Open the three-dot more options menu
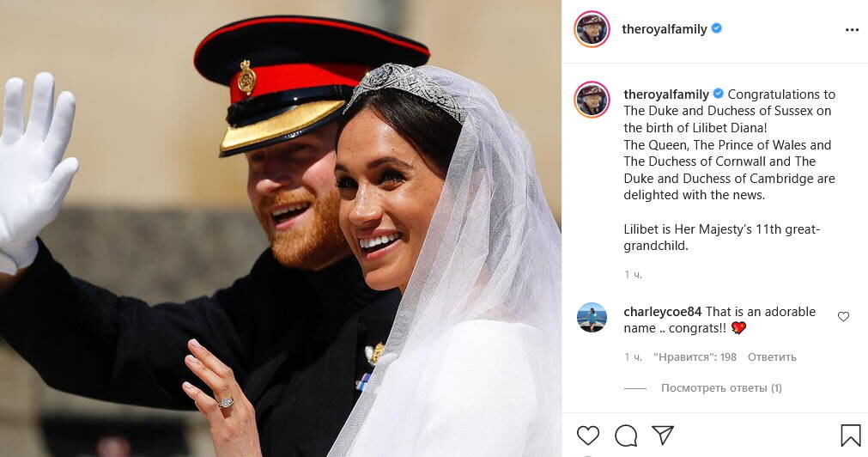The height and width of the screenshot is (457, 868). pyautogui.click(x=852, y=30)
